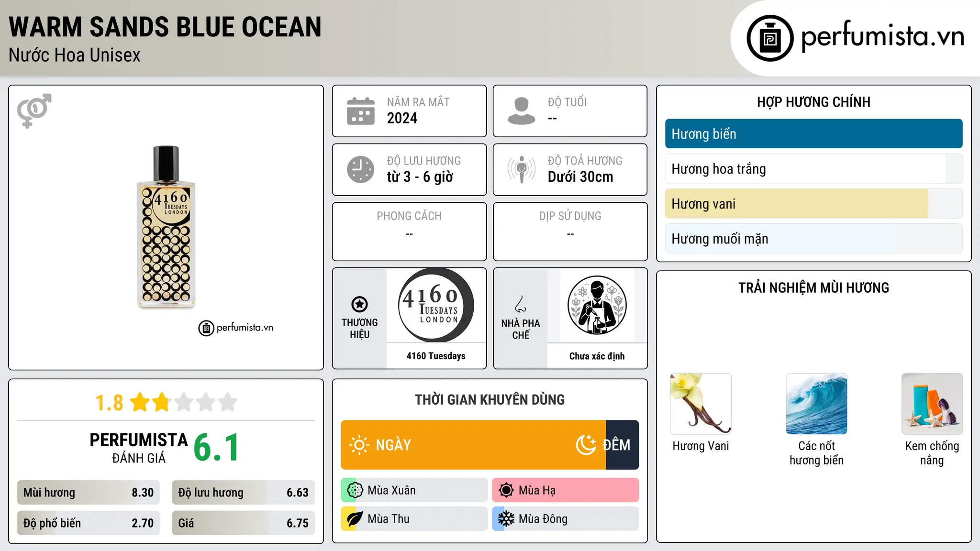The width and height of the screenshot is (980, 551).
Task: Click the sun icon for Mùa Hạ
Action: click(506, 490)
